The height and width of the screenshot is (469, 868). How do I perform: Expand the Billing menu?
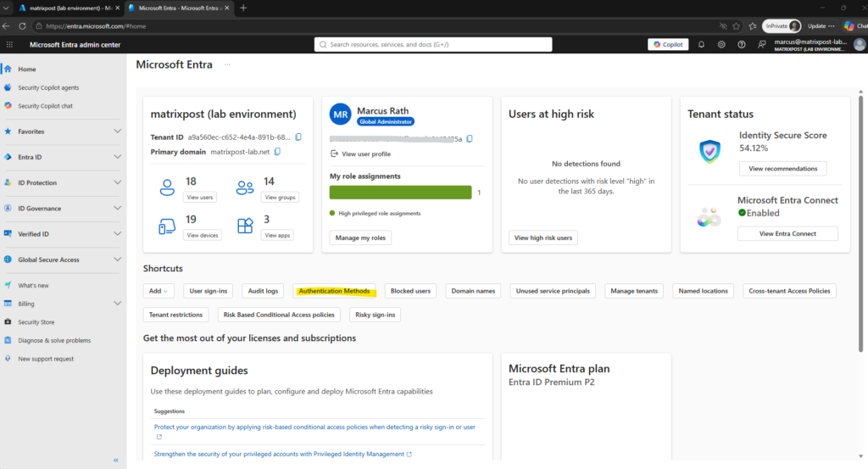click(x=117, y=304)
